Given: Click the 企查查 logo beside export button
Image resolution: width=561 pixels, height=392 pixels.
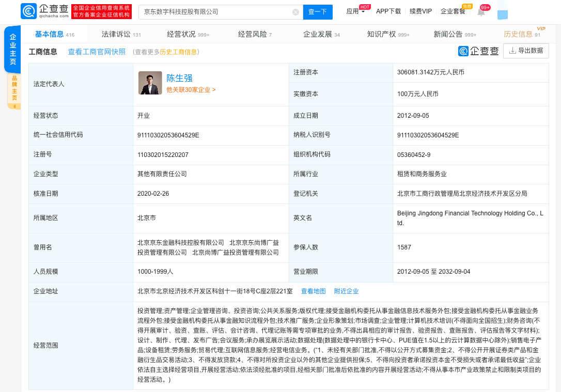Looking at the screenshot, I should tap(478, 51).
